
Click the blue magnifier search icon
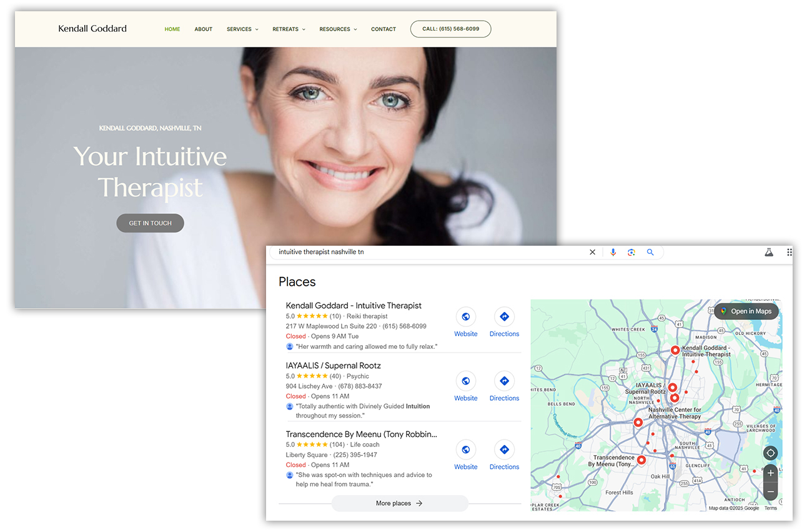click(x=650, y=252)
